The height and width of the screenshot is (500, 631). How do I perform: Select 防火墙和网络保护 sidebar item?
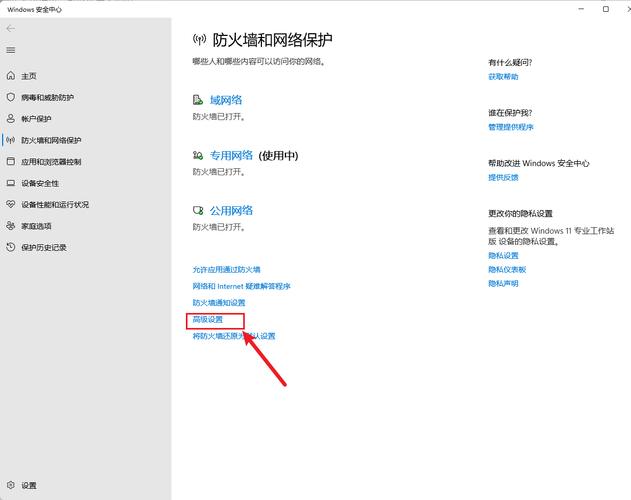pyautogui.click(x=51, y=140)
